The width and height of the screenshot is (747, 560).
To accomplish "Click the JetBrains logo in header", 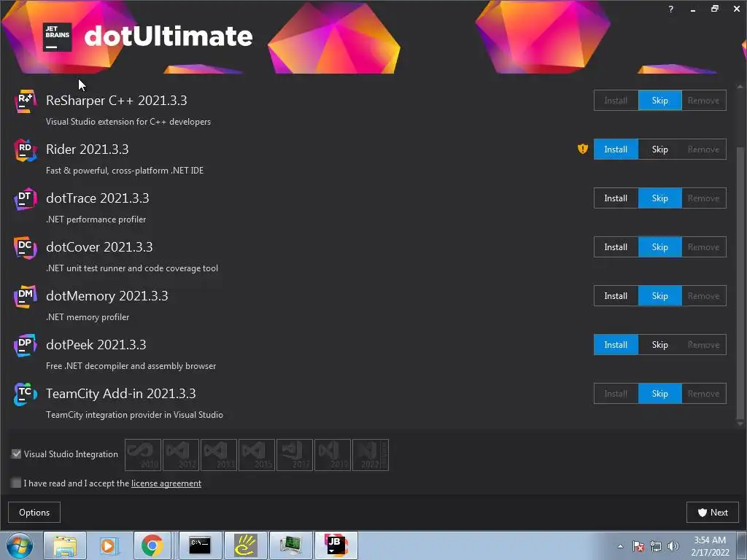I will [57, 36].
